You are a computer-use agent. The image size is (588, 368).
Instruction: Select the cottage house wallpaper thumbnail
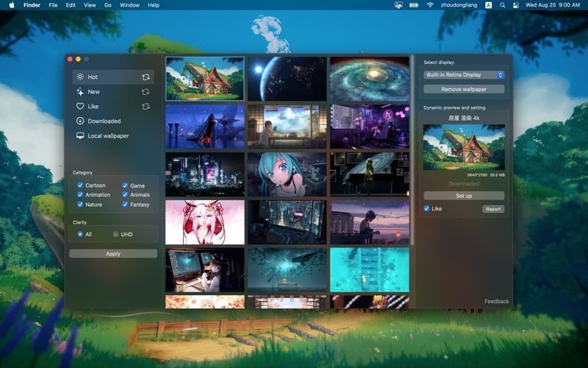click(x=205, y=79)
